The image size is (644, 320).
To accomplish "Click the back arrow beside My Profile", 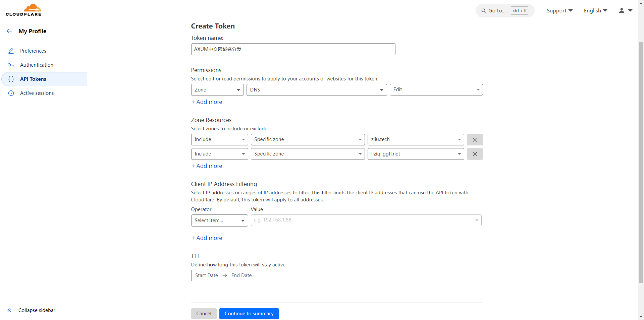I will pos(9,31).
